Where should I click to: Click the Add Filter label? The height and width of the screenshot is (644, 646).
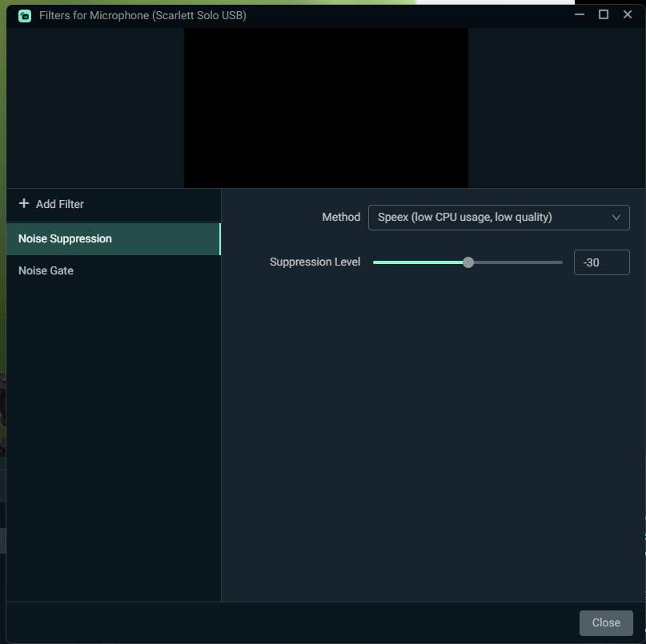pos(60,204)
